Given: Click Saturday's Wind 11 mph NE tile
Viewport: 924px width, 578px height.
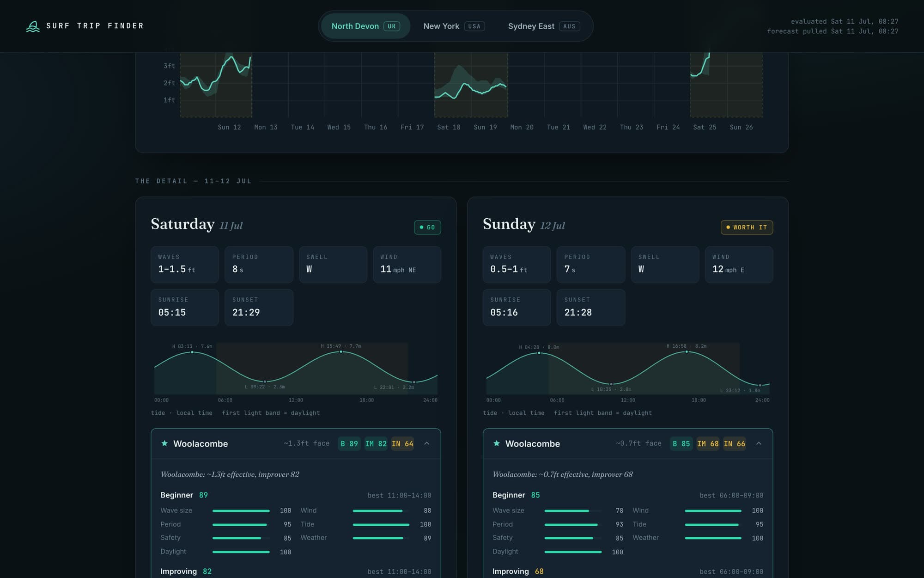Looking at the screenshot, I should point(407,264).
